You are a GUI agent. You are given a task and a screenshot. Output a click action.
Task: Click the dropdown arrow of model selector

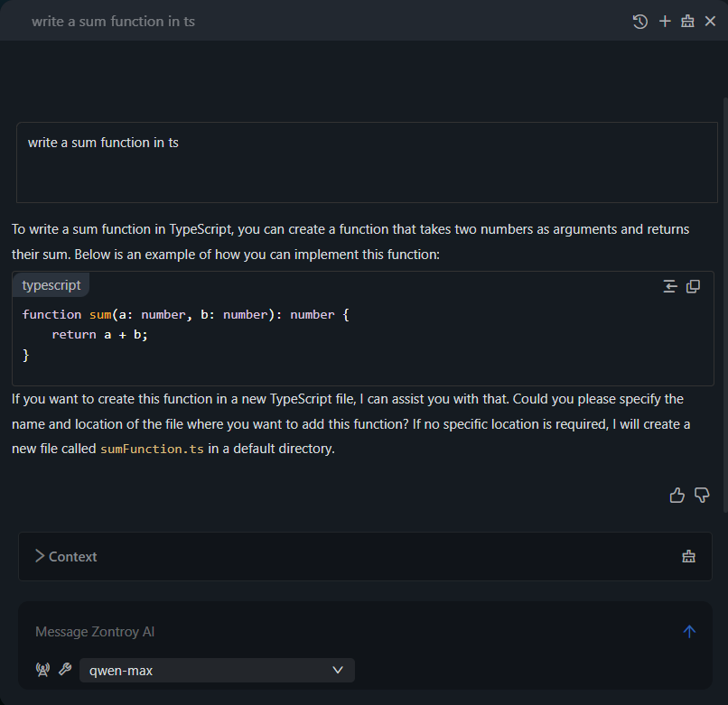tap(338, 670)
